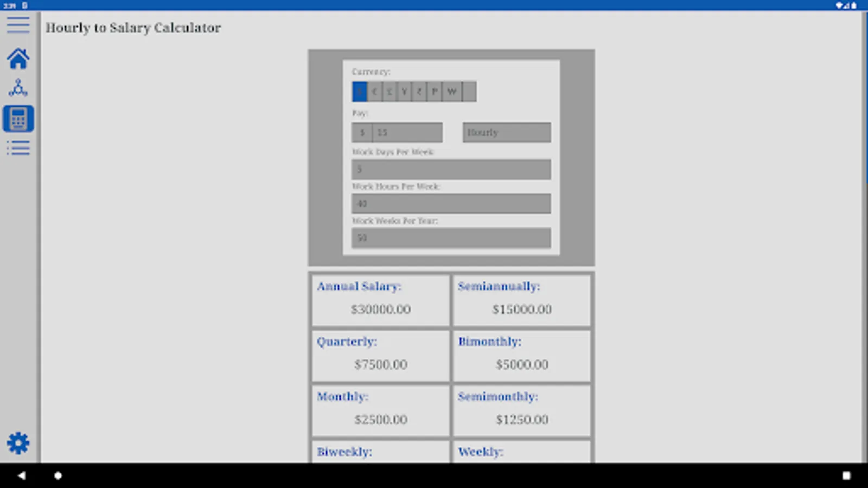The height and width of the screenshot is (488, 868).
Task: Open the hamburger navigation menu
Action: (x=18, y=24)
